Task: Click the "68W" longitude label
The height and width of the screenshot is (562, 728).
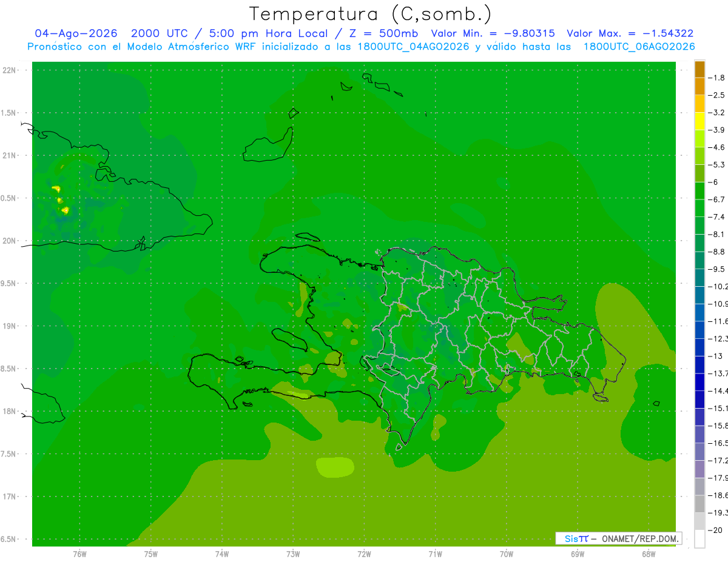Action: (x=649, y=554)
